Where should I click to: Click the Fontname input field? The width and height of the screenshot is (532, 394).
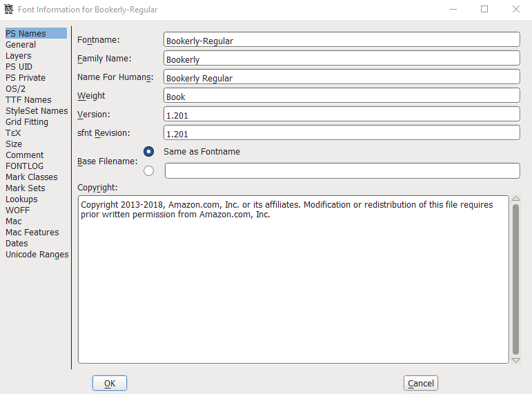(342, 39)
